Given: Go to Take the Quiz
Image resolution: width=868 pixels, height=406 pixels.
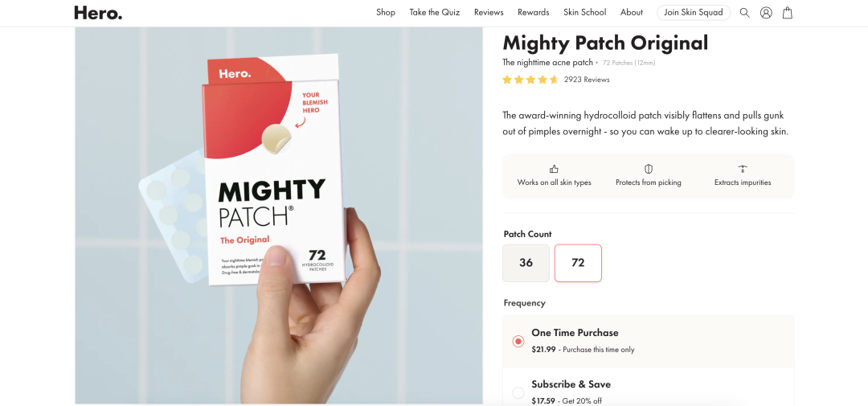Looking at the screenshot, I should pos(435,12).
